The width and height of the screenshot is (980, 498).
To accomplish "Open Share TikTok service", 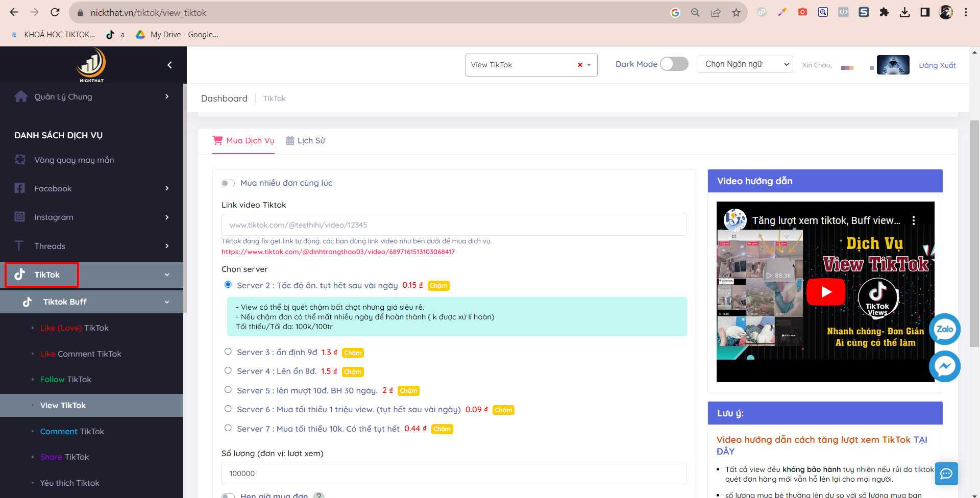I will pos(65,457).
